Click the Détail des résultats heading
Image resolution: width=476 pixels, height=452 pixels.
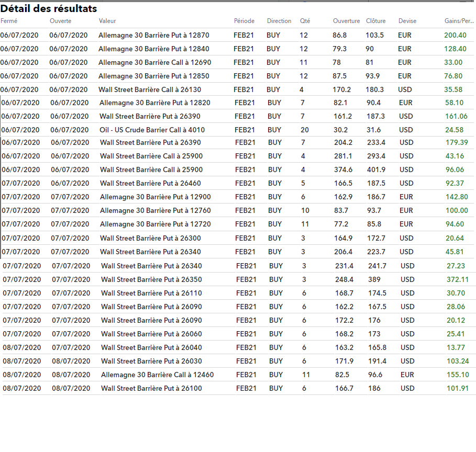click(x=49, y=8)
